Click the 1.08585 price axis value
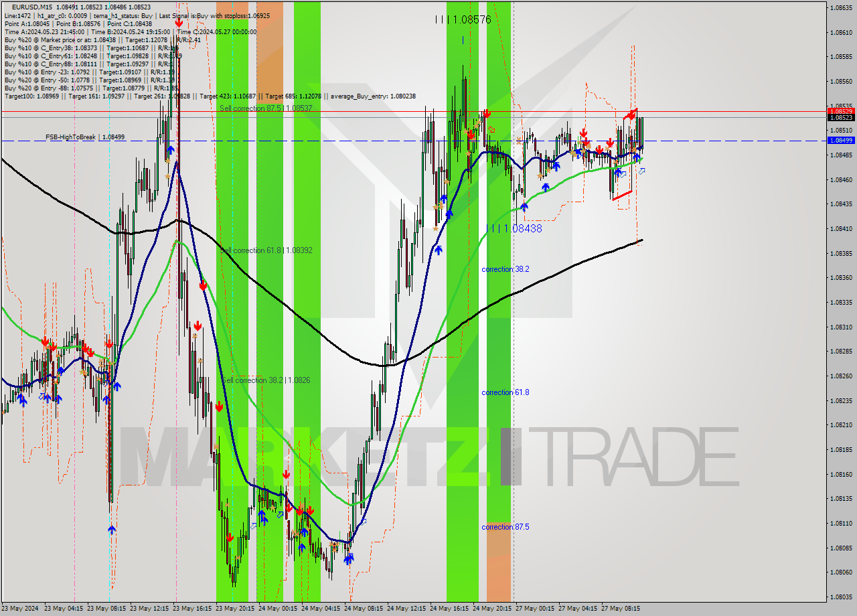Viewport: 857px width, 616px height. click(x=840, y=57)
